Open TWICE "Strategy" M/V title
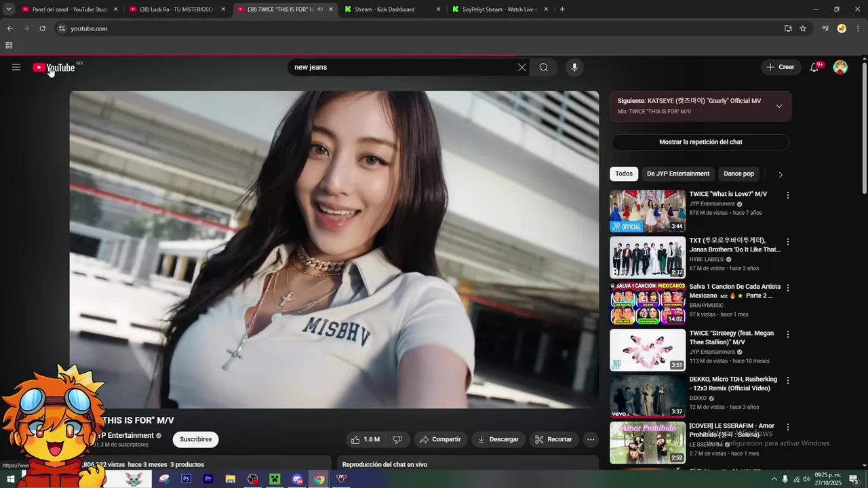This screenshot has height=488, width=868. pyautogui.click(x=732, y=338)
